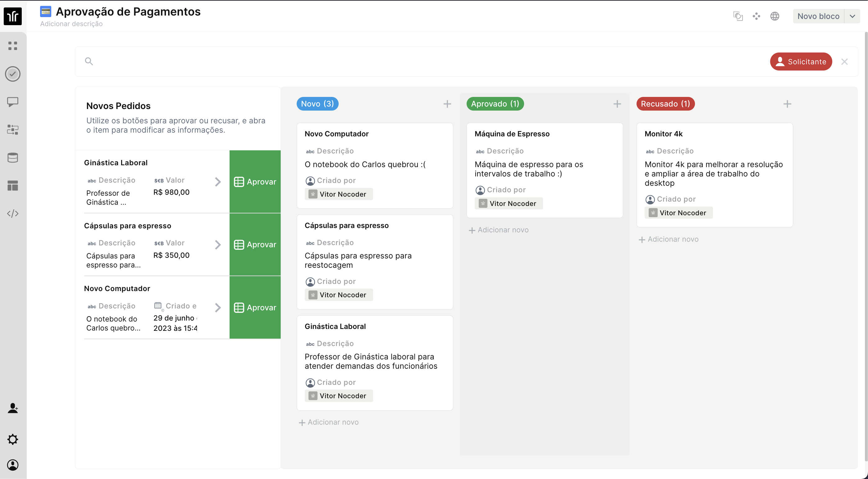Open the database sidebar icon
The height and width of the screenshot is (479, 868).
[13, 157]
